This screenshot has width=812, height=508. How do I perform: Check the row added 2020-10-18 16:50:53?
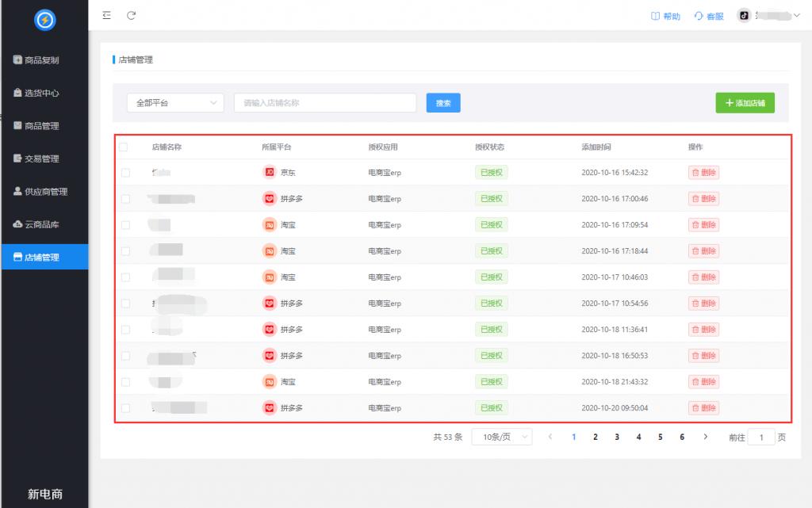pyautogui.click(x=125, y=356)
